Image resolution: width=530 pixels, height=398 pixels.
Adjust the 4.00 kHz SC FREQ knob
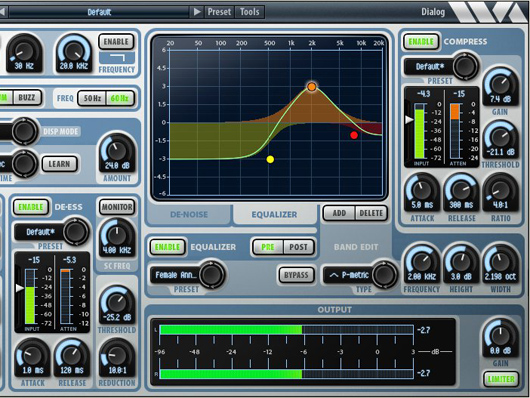[x=117, y=236]
